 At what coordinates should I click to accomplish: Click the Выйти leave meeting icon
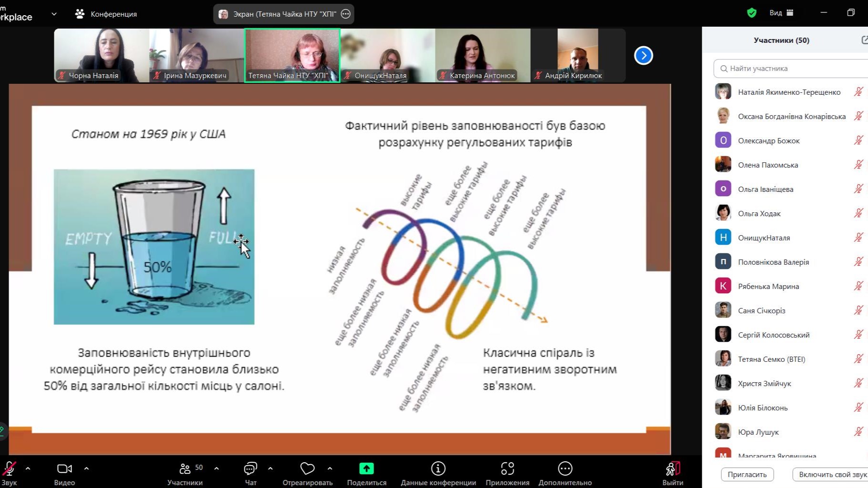(x=673, y=469)
